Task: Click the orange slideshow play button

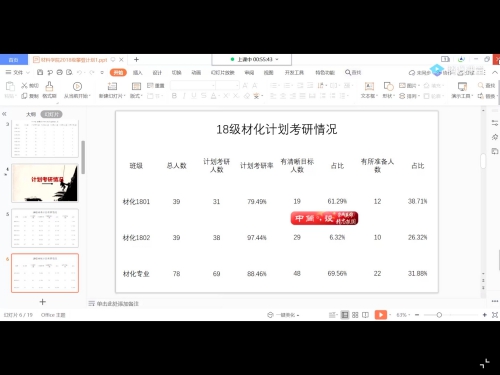Action: pos(381,315)
